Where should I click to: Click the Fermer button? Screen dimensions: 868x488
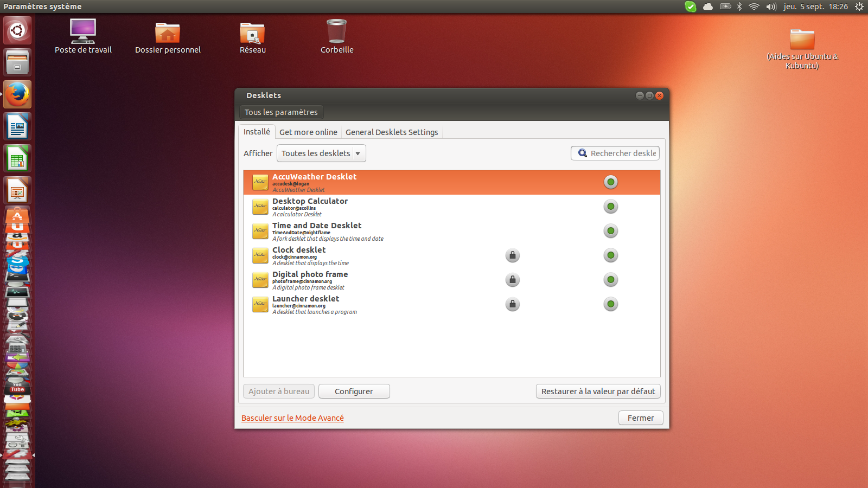tap(641, 418)
